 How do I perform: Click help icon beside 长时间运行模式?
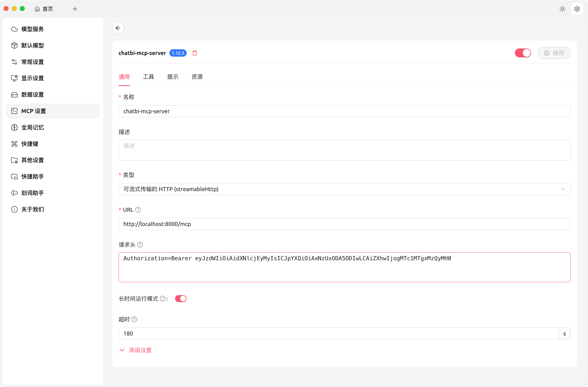(x=163, y=299)
